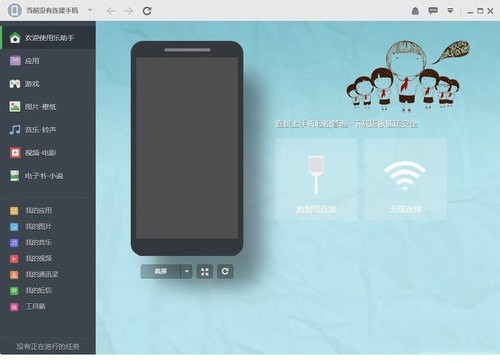Viewport: 500px width, 361px height.
Task: Open the 应用 apps section icon
Action: click(15, 61)
